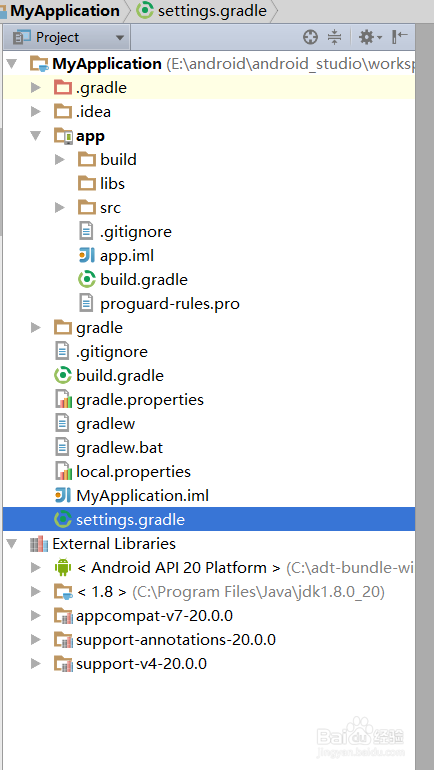434x770 pixels.
Task: Select local.properties file
Action: tap(134, 472)
